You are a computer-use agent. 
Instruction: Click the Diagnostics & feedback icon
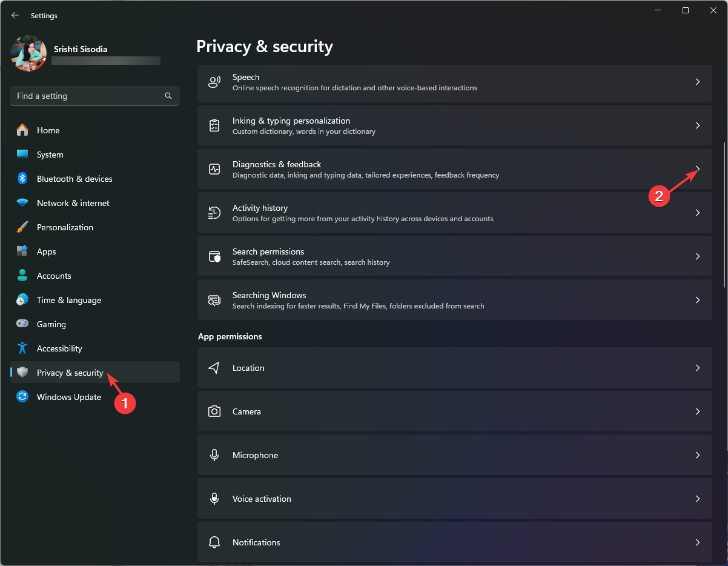(x=214, y=168)
